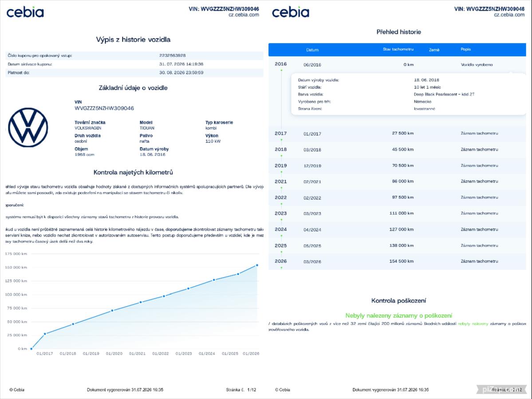Select the 01/2017 odometer row at 27 500 km
532x399 pixels.
coord(397,134)
